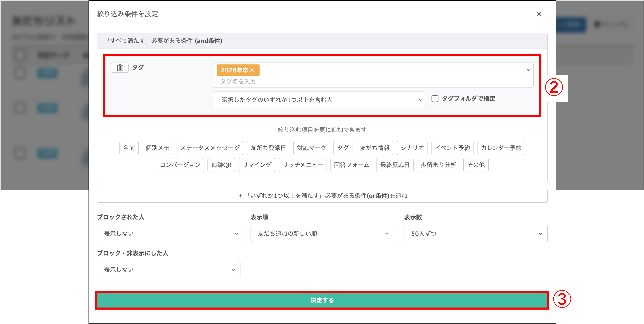The height and width of the screenshot is (324, 644).
Task: Open the ブロックされた人 dropdown
Action: point(170,234)
